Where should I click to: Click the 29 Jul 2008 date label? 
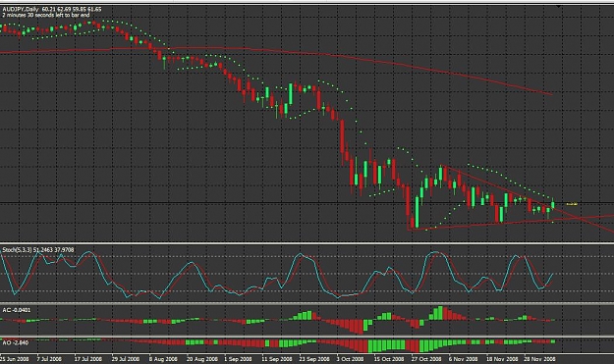pos(126,359)
